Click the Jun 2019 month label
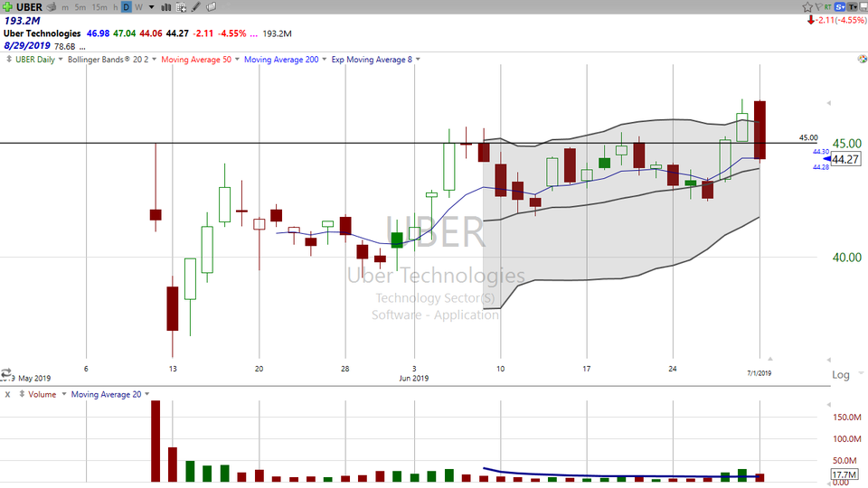Image resolution: width=868 pixels, height=488 pixels. tap(414, 379)
